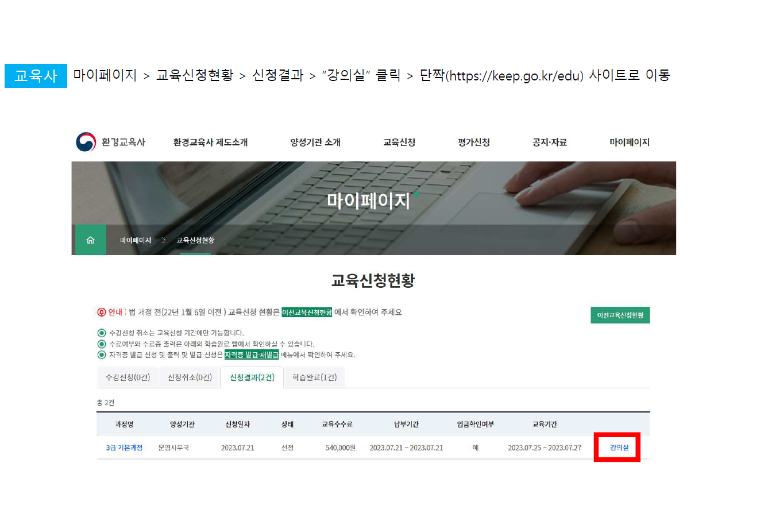764x532 pixels.
Task: Click green 이전교육신청현황 button
Action: pos(620,315)
